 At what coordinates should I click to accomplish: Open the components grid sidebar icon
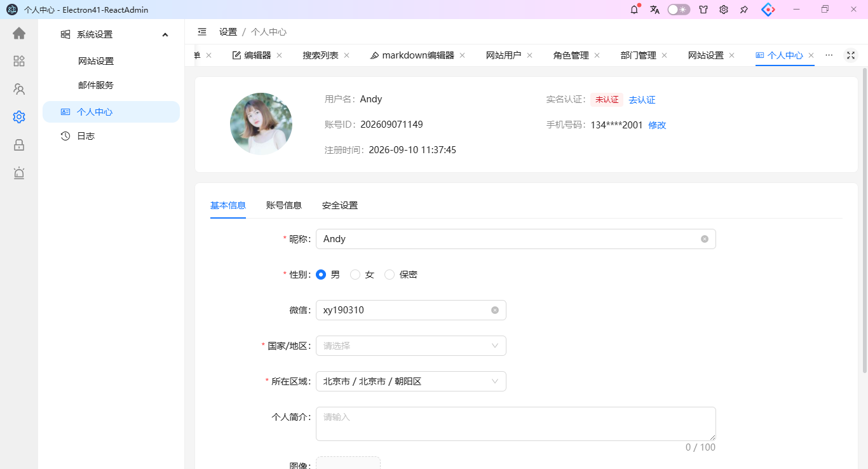point(19,61)
